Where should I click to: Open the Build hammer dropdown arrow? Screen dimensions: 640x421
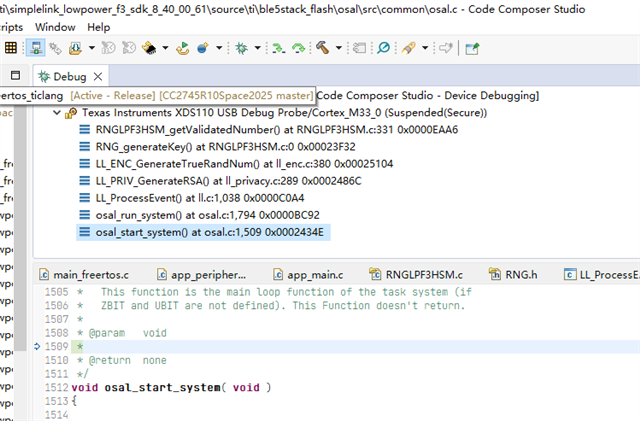(x=339, y=48)
